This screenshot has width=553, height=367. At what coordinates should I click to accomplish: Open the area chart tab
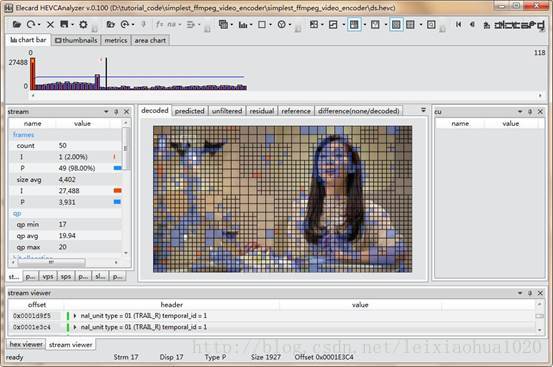(x=150, y=40)
